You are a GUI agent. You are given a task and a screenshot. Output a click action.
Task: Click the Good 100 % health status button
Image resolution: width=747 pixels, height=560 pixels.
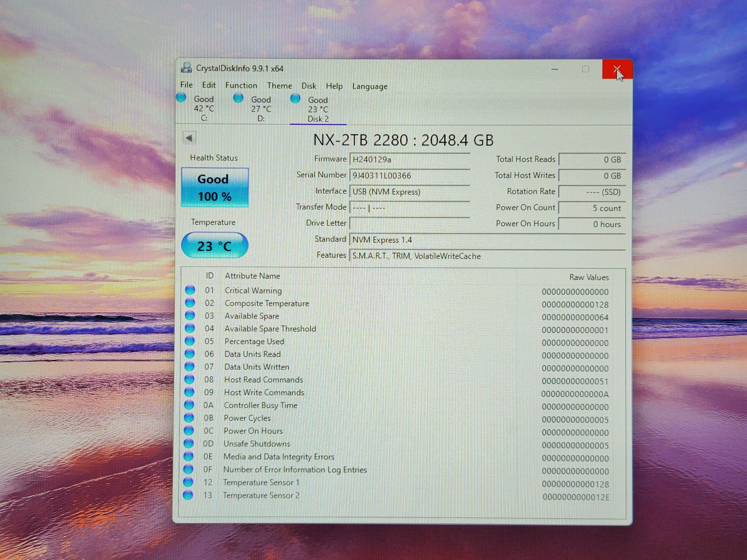pos(215,188)
